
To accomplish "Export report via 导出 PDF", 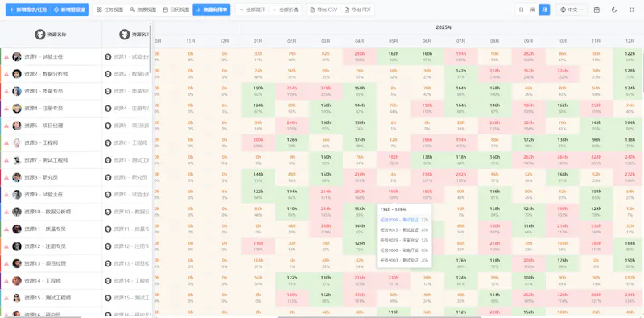I will pyautogui.click(x=357, y=10).
